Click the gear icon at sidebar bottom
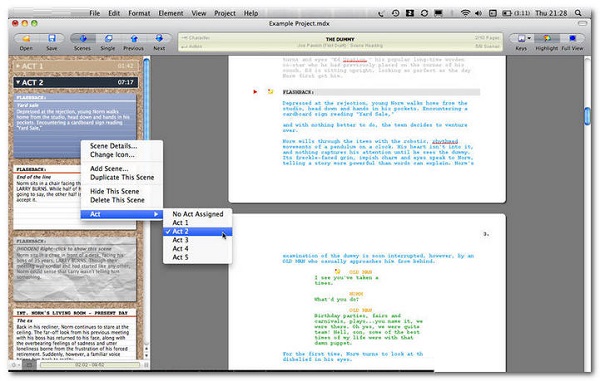The image size is (600, 381). pos(14,365)
